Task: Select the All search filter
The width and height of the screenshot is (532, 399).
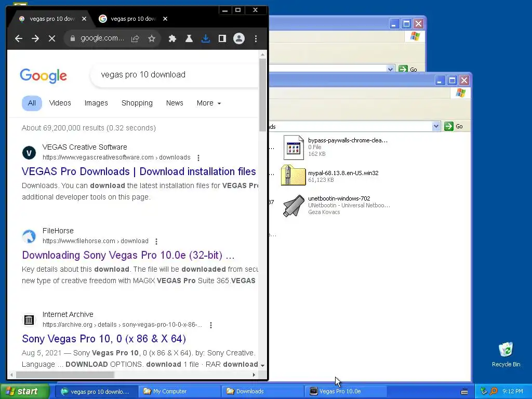Action: tap(32, 103)
